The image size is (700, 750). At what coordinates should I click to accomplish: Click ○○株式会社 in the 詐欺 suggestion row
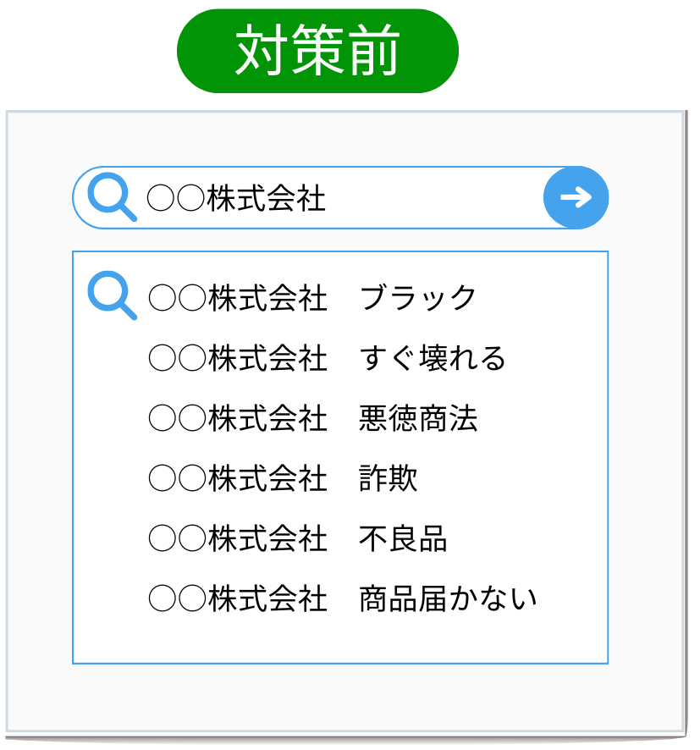click(x=238, y=479)
